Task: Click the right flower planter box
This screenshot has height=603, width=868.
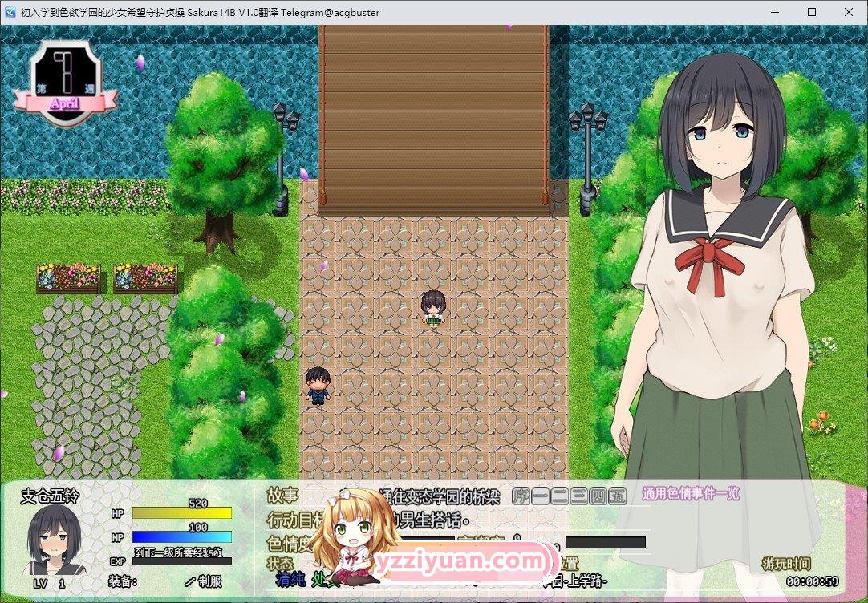Action: (145, 277)
